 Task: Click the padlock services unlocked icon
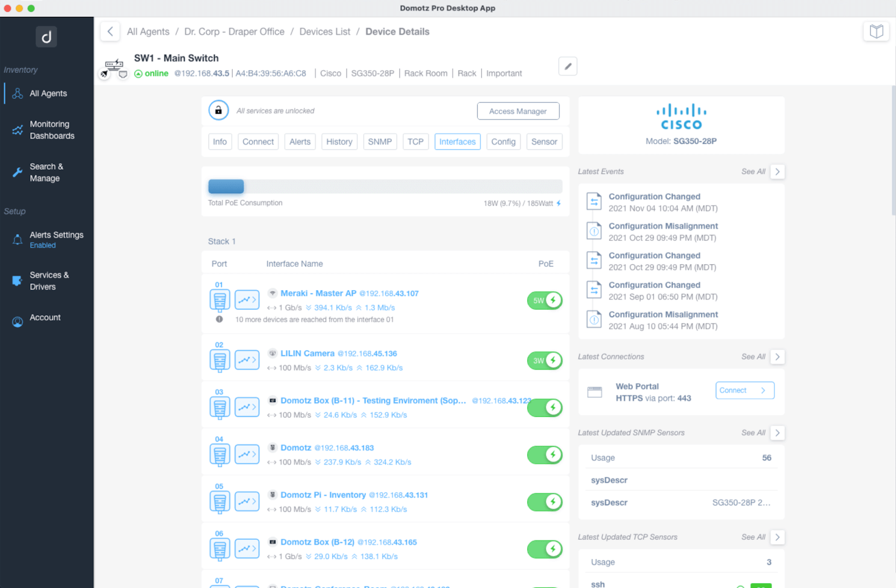pyautogui.click(x=218, y=111)
